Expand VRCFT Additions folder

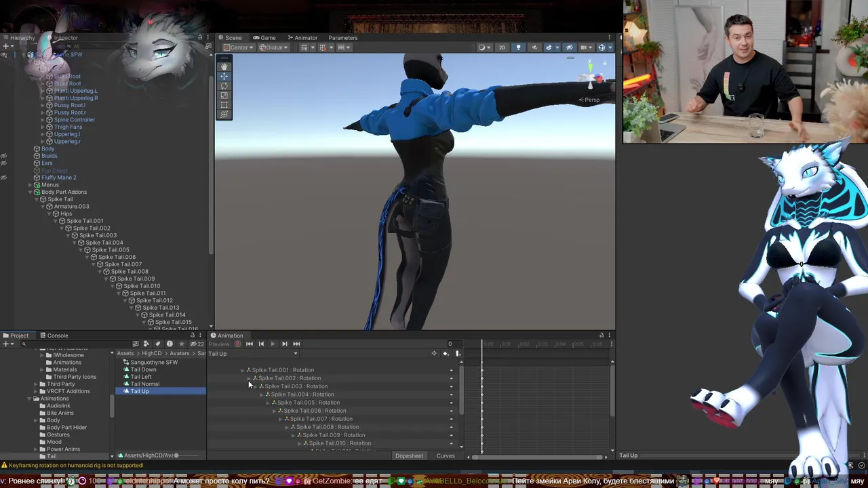click(35, 391)
